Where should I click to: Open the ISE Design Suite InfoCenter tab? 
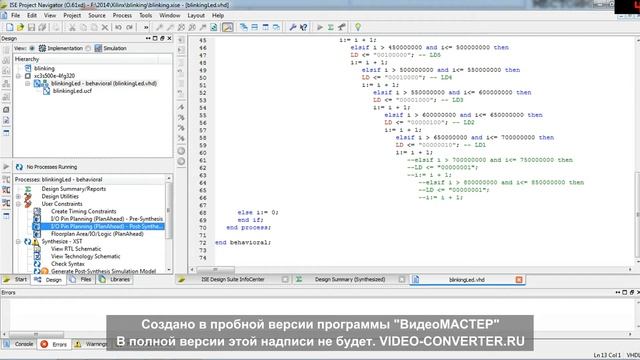point(233,280)
